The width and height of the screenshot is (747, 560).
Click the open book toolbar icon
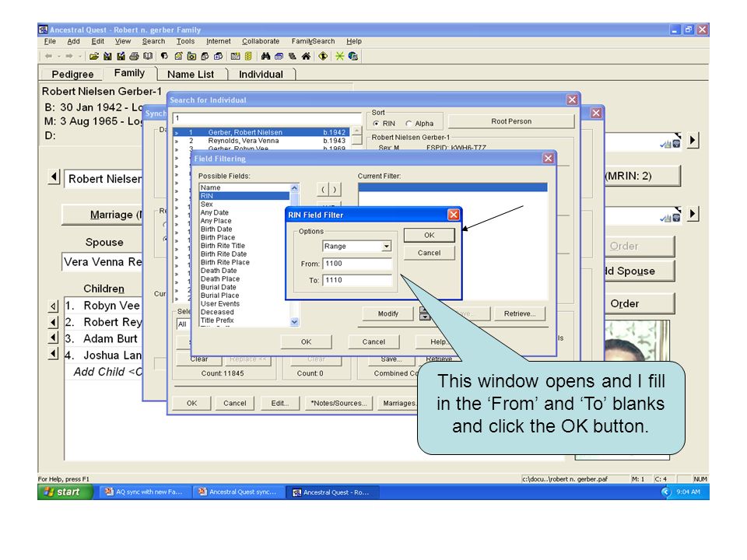coord(148,56)
